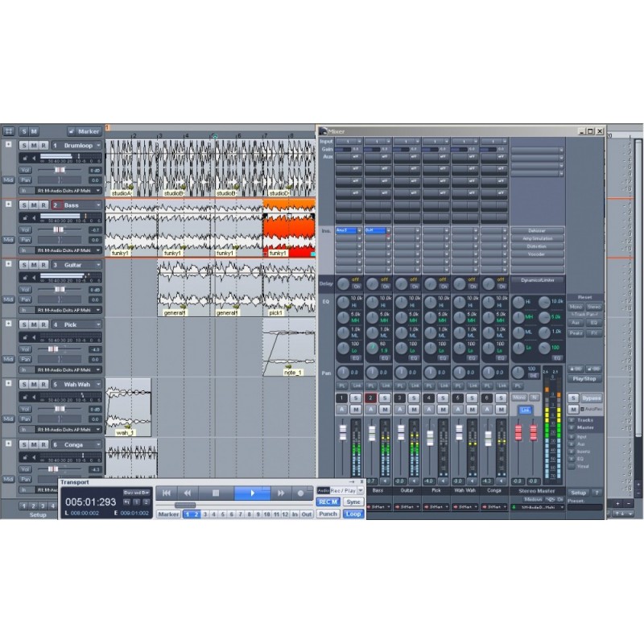Click the Record button in the Transport

click(300, 493)
